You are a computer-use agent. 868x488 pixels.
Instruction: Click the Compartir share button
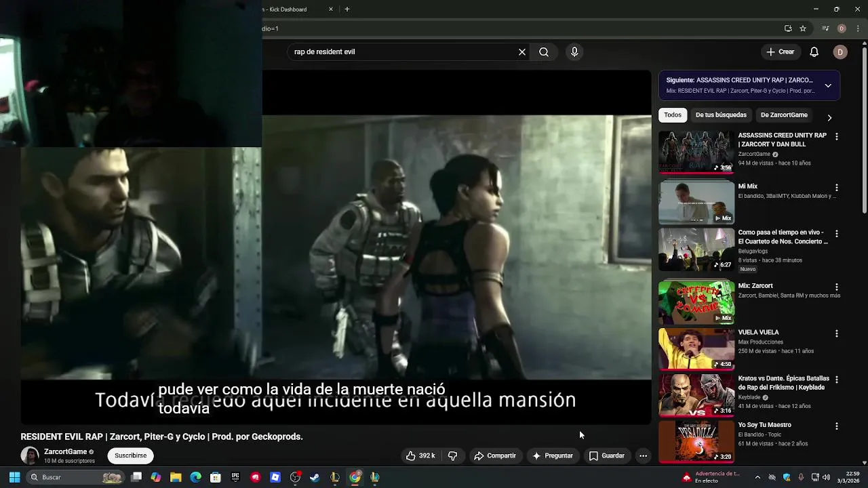coord(495,455)
